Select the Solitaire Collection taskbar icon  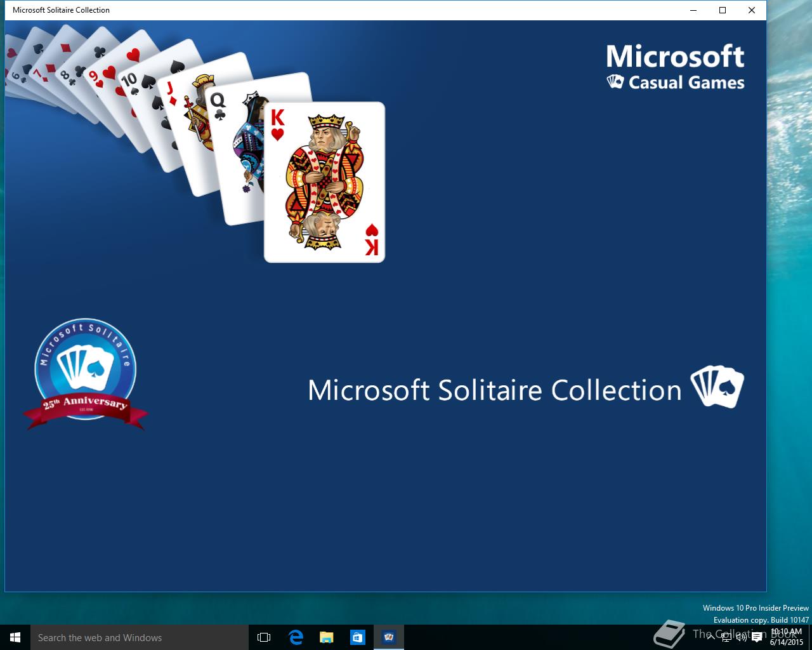[389, 637]
